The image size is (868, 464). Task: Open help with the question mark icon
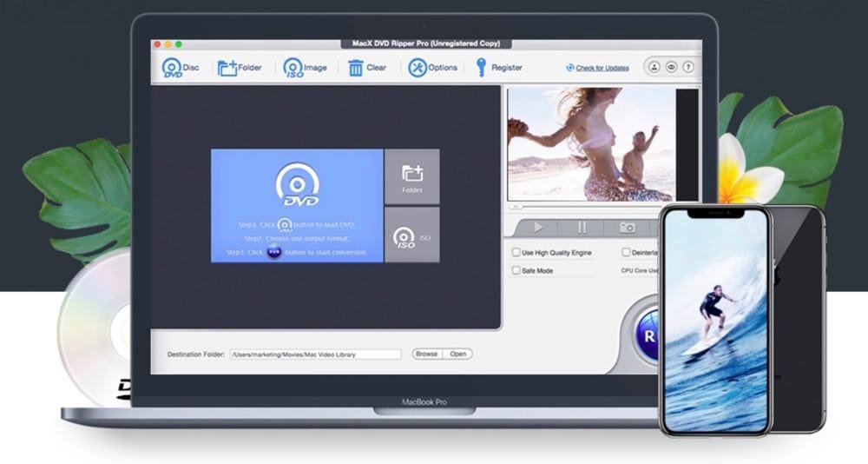coord(688,67)
